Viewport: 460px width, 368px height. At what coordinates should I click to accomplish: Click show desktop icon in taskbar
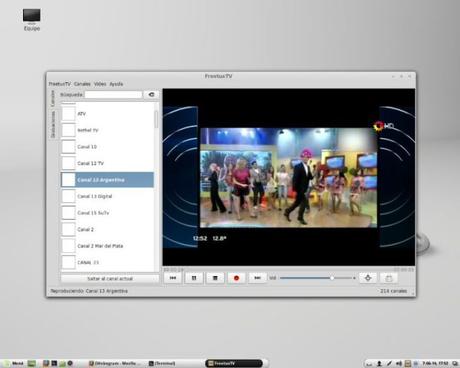coord(32,363)
